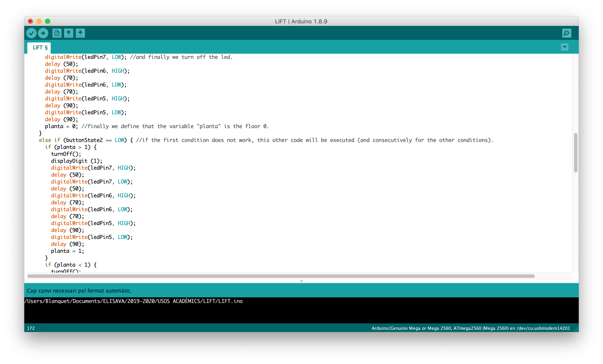Open the Serial Monitor magnifier icon

pyautogui.click(x=567, y=33)
